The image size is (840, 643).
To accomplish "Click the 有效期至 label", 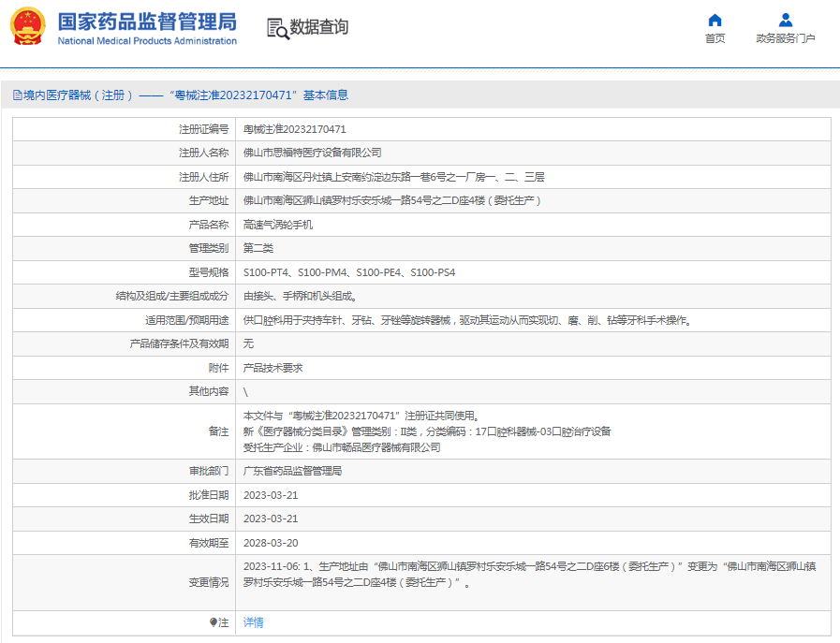I will click(209, 543).
